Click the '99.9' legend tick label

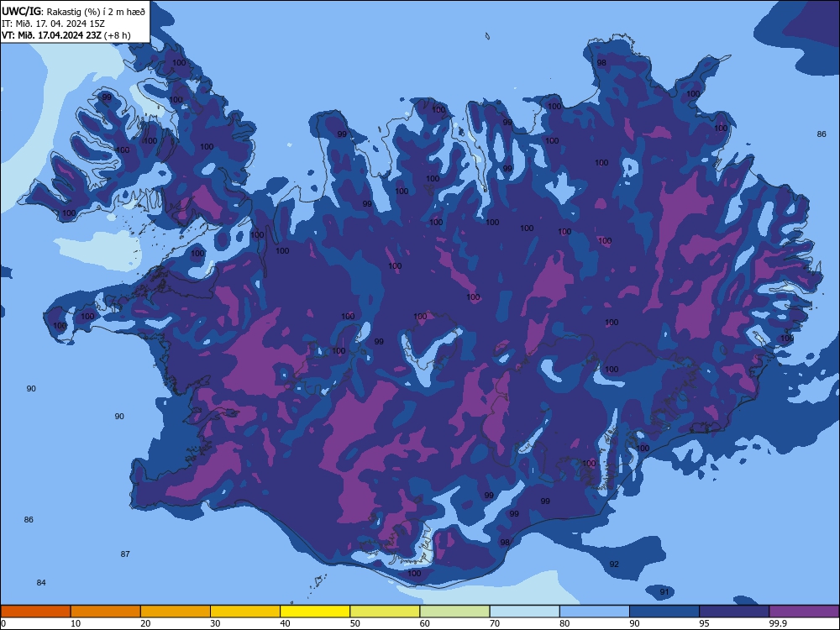click(x=777, y=623)
